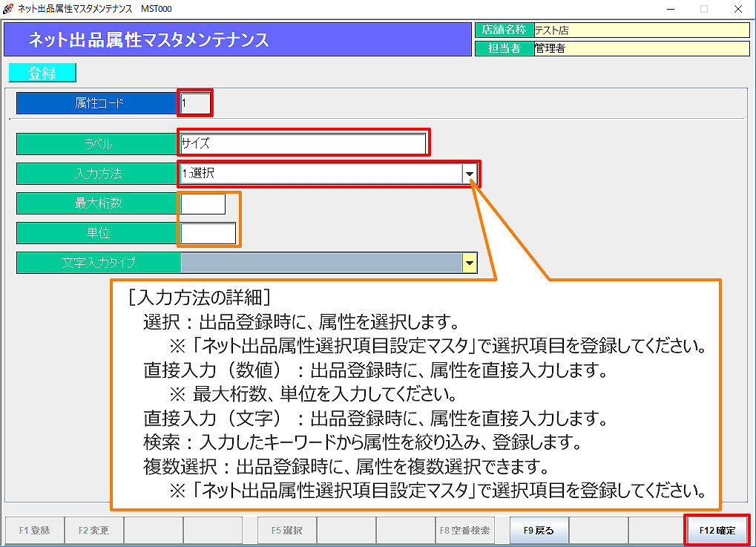This screenshot has height=547, width=756.
Task: Click the 文字入力タイプ field label
Action: pos(99,263)
